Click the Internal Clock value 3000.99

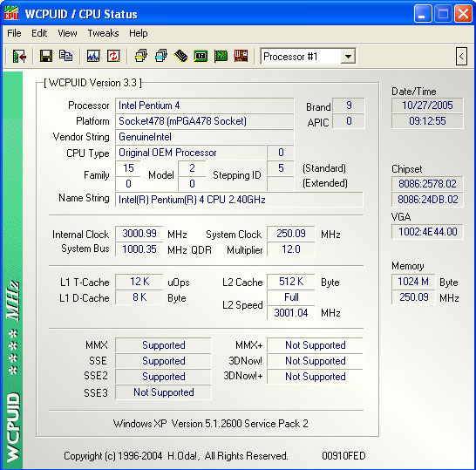tap(139, 234)
